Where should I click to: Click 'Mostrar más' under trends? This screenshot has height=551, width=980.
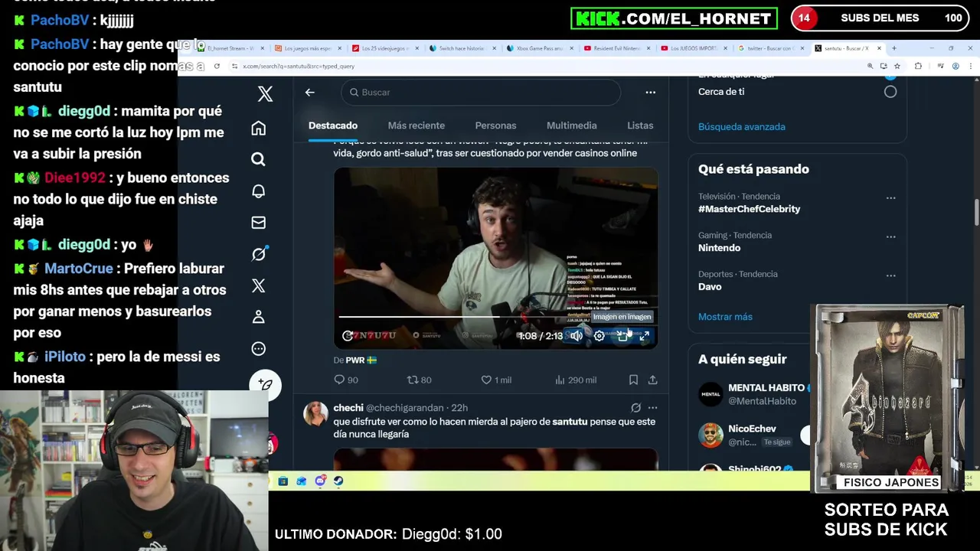point(725,317)
